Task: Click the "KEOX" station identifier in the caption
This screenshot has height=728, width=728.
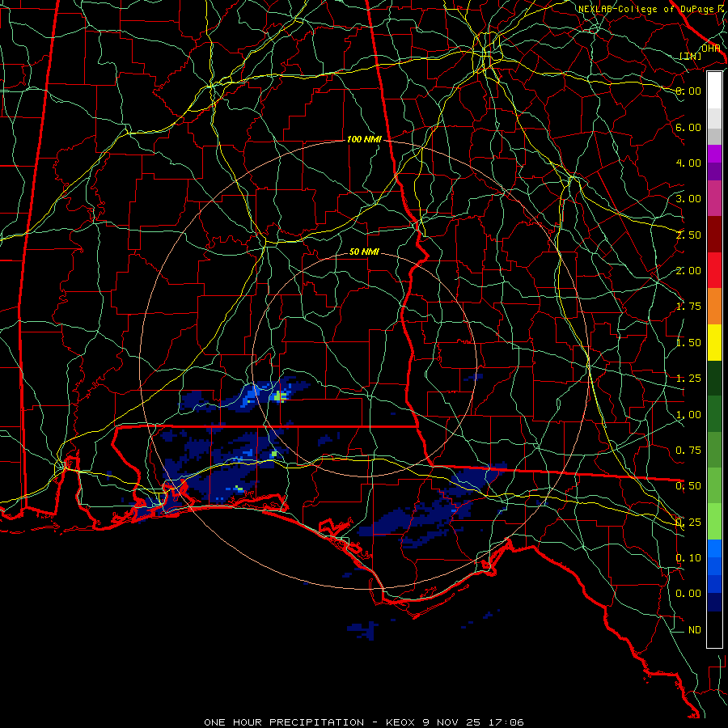Action: click(x=401, y=722)
